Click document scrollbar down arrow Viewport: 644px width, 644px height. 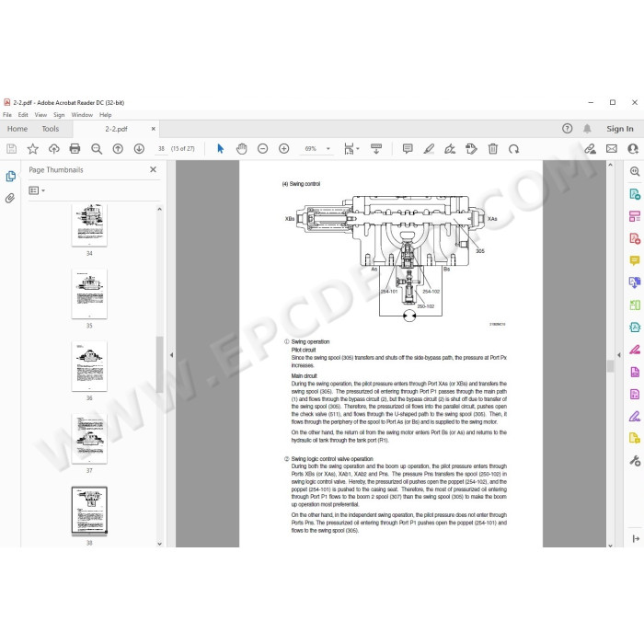click(x=610, y=545)
